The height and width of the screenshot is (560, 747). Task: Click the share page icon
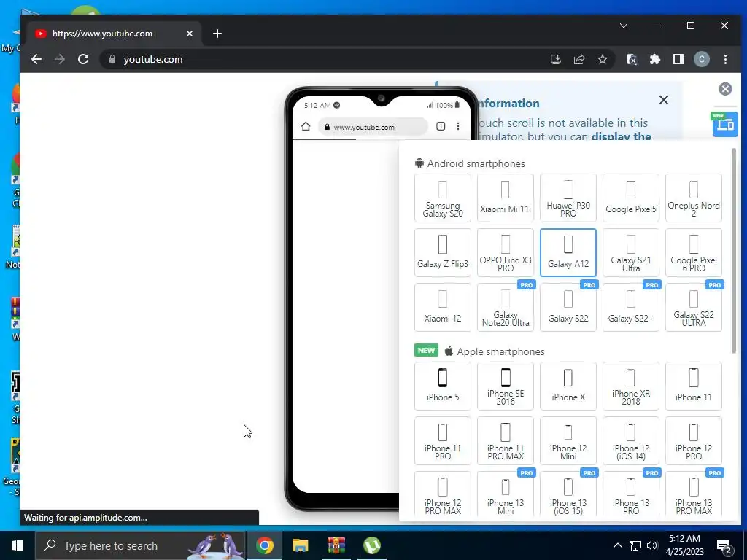(578, 59)
